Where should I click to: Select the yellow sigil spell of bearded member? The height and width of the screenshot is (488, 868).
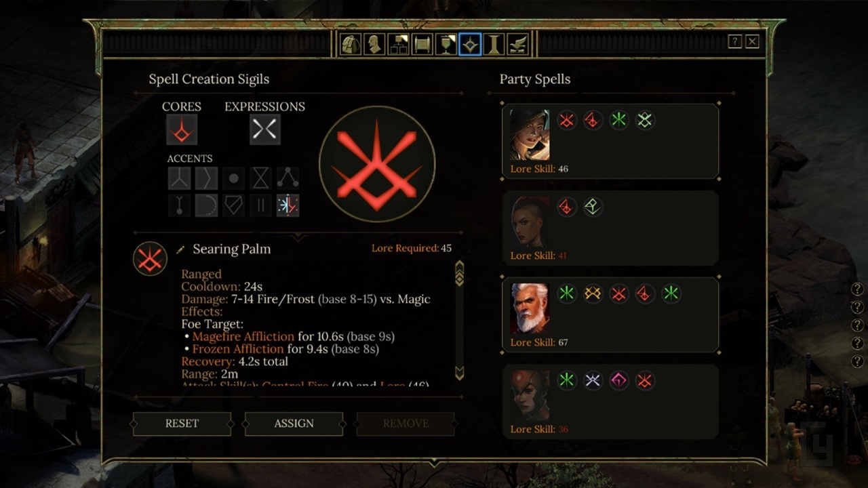(592, 293)
